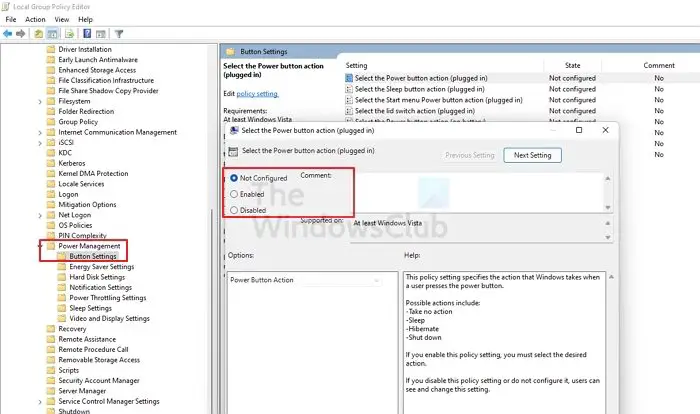700x414 pixels.
Task: Click the Comment column header
Action: [659, 65]
